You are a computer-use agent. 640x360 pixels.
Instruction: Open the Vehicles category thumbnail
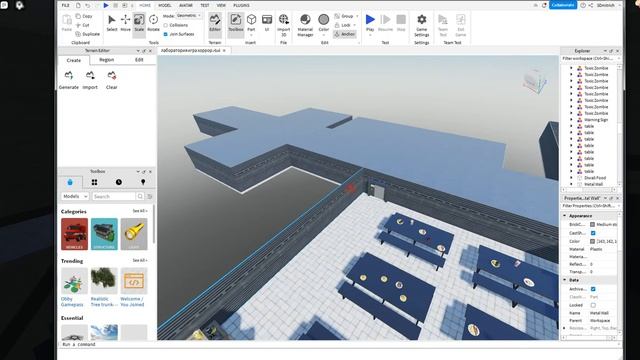[74, 234]
